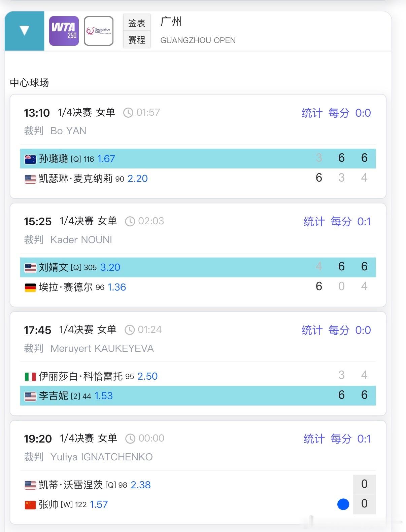Open 每分 point-by-point for 15:25 match

pyautogui.click(x=341, y=221)
